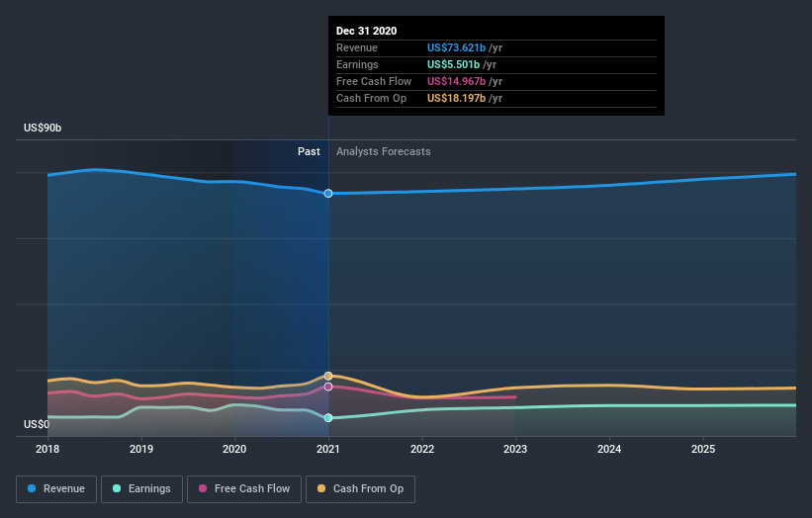
Task: Toggle the Cash From Op legend button
Action: tap(360, 489)
